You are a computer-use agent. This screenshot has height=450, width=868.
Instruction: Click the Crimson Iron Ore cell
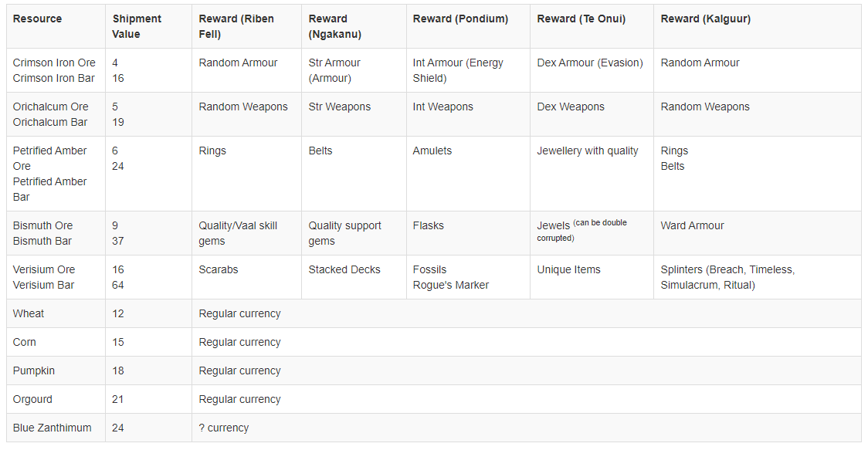[56, 70]
